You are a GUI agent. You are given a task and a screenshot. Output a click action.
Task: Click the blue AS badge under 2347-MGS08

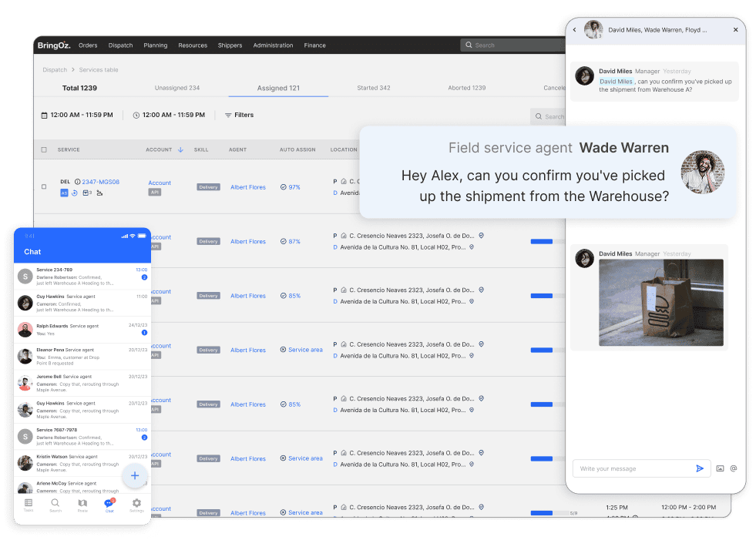coord(64,193)
